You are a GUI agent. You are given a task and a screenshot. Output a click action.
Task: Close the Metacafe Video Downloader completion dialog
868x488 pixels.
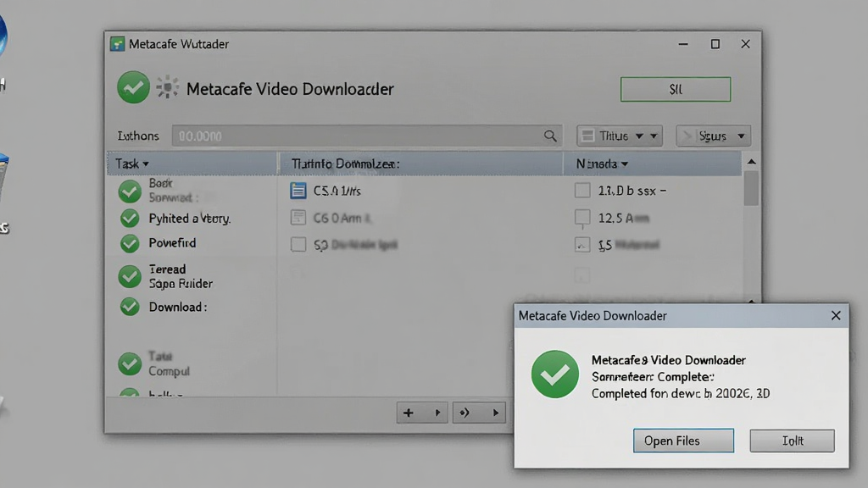point(835,315)
